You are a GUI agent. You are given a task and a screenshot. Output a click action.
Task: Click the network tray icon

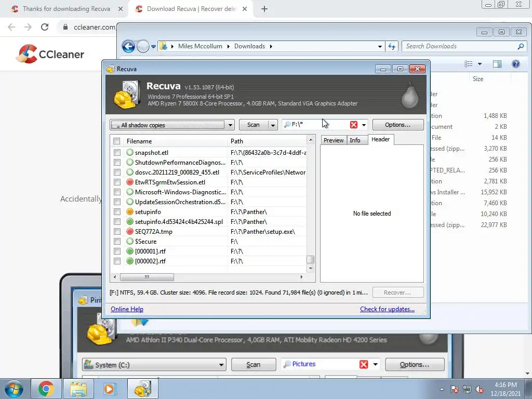pos(467,389)
